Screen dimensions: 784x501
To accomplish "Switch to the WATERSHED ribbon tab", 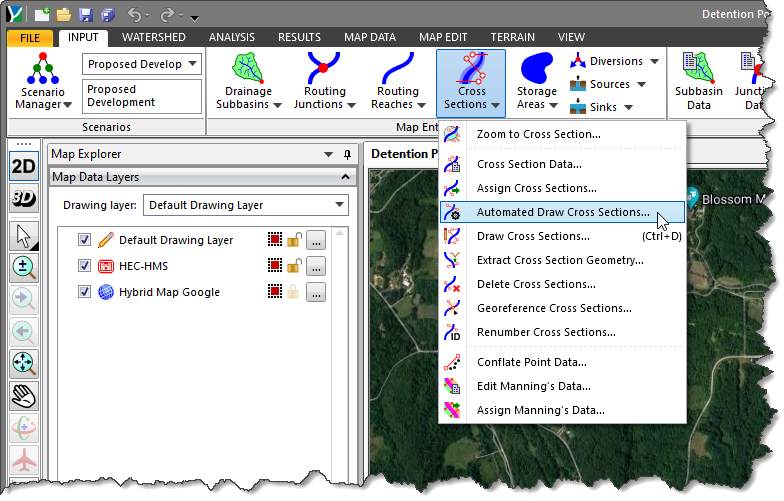I will click(x=153, y=37).
